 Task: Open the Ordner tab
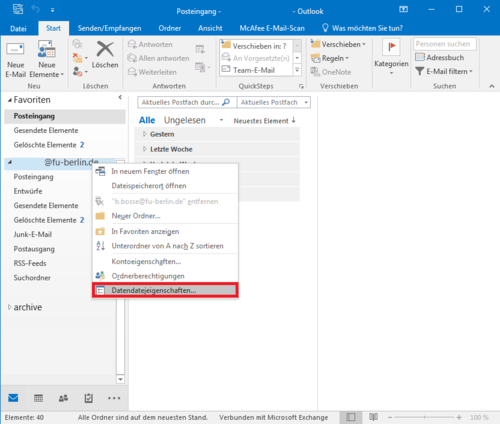click(170, 28)
